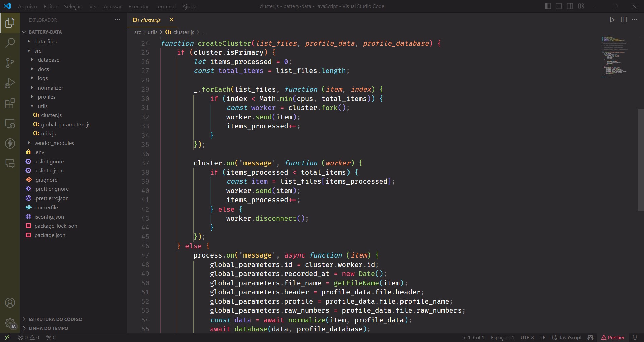644x342 pixels.
Task: Toggle Primary Side Bar visibility
Action: tap(548, 6)
